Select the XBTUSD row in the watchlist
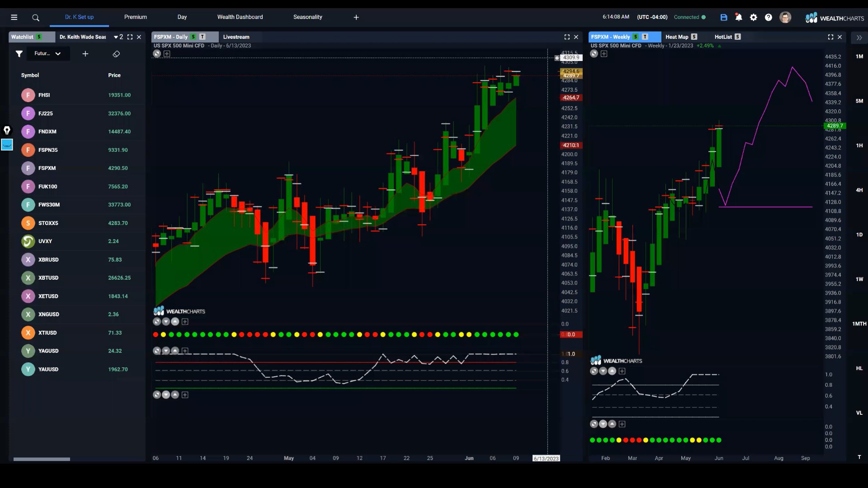The image size is (868, 488). click(x=78, y=278)
